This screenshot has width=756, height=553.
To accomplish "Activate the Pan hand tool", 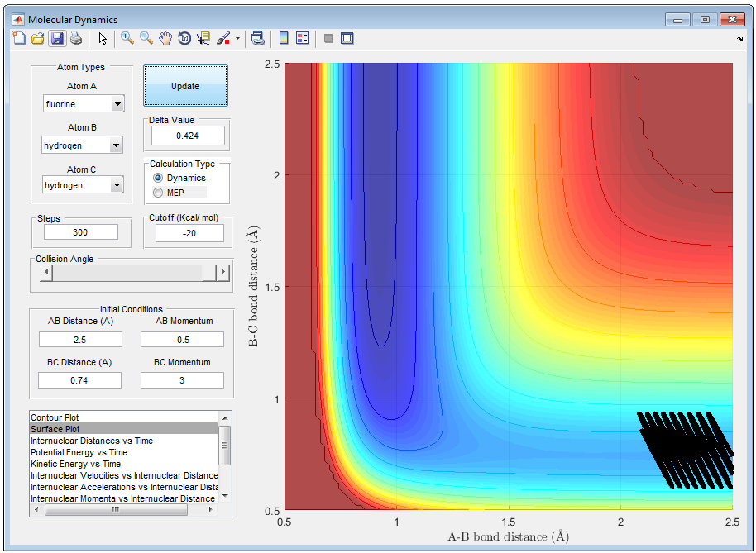I will [x=165, y=38].
